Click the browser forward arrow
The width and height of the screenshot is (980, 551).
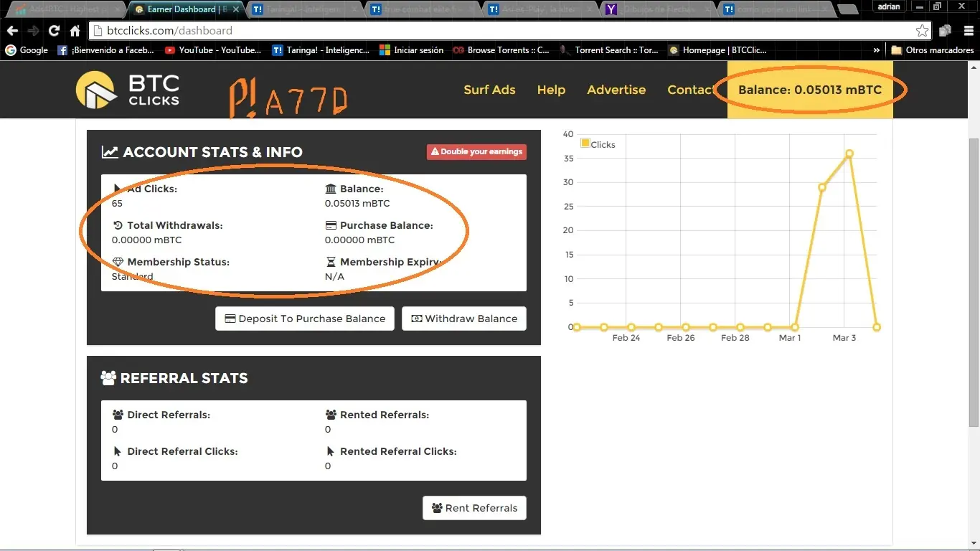[33, 31]
